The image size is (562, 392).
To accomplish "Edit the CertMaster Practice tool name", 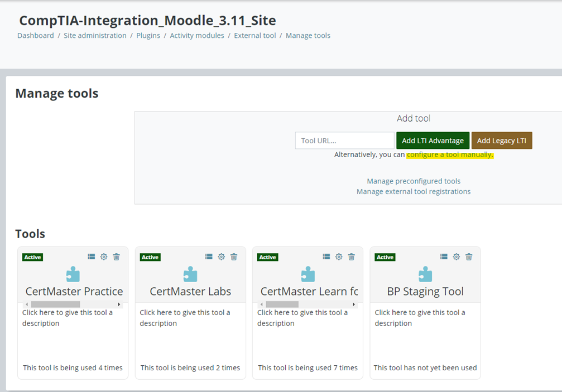I will pyautogui.click(x=74, y=292).
